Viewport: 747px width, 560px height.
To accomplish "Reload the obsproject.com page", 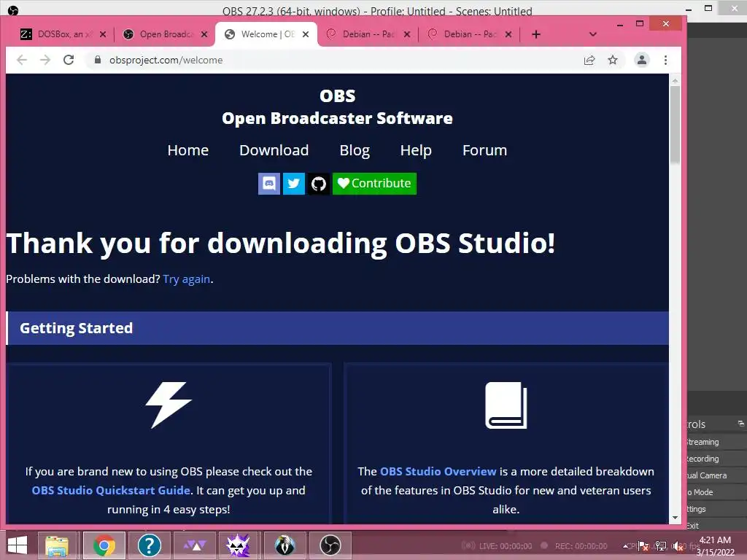I will (x=69, y=60).
